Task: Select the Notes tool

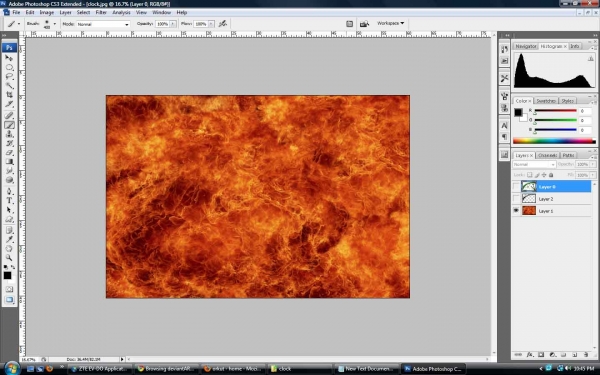Action: [x=9, y=230]
